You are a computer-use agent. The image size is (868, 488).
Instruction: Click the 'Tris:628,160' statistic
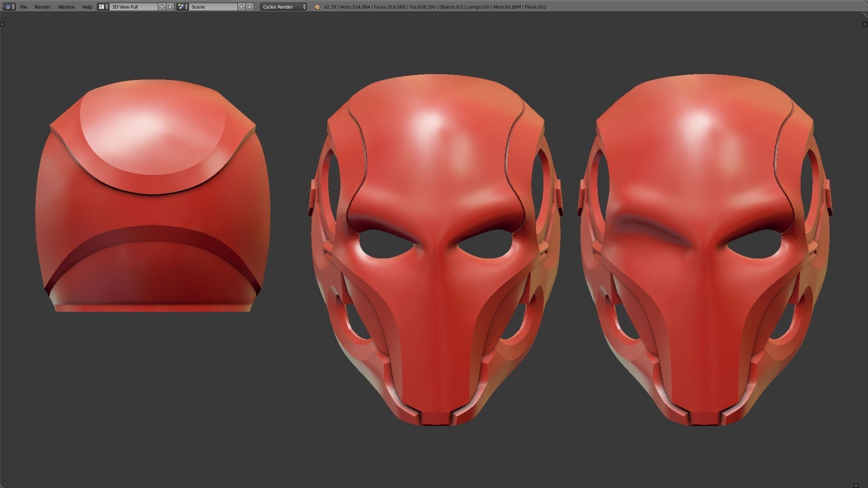(x=422, y=7)
